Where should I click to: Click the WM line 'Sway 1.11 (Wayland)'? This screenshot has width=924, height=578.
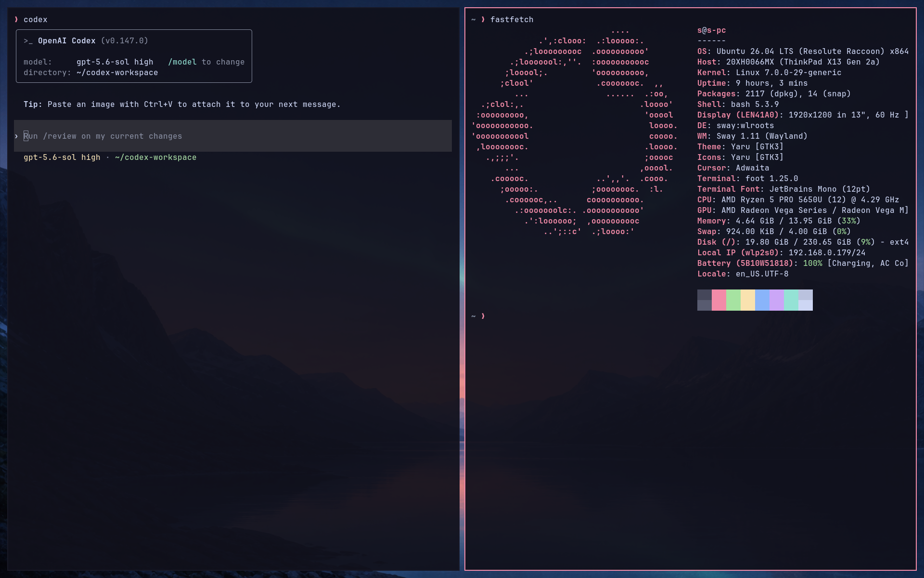753,136
